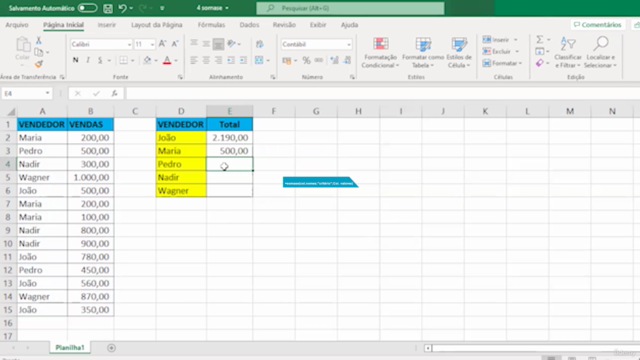
Task: Toggle the Salvamento Automático switch
Action: pyautogui.click(x=87, y=8)
